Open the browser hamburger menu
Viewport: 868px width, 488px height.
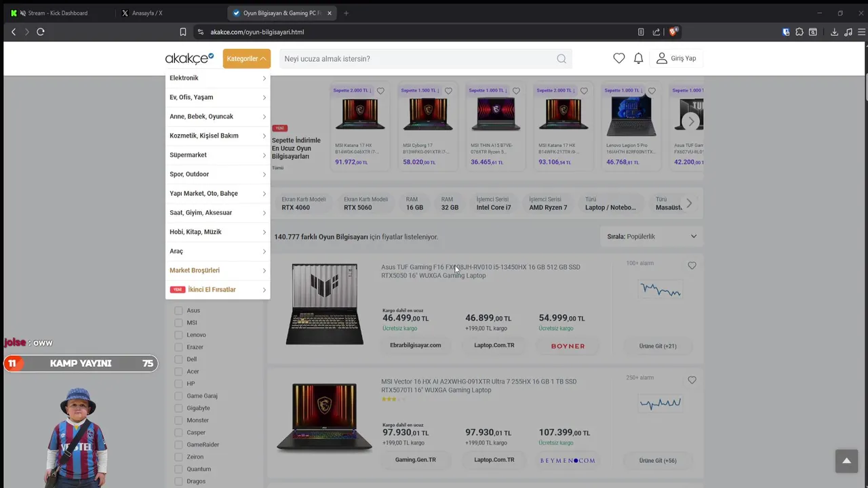[x=862, y=32]
